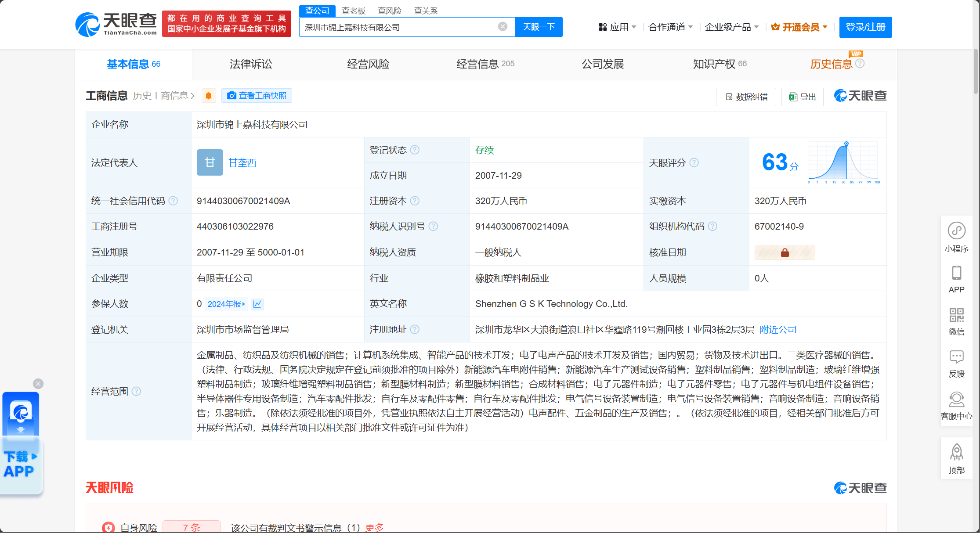
Task: Click the 数据纠错 button
Action: pos(746,97)
